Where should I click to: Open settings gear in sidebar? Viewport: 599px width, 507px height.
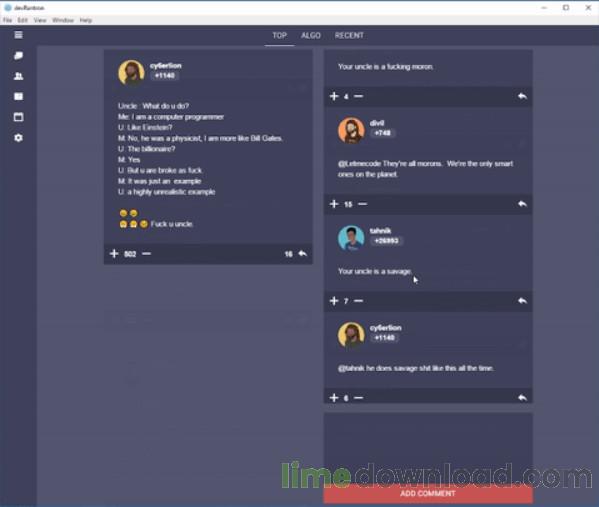[18, 138]
